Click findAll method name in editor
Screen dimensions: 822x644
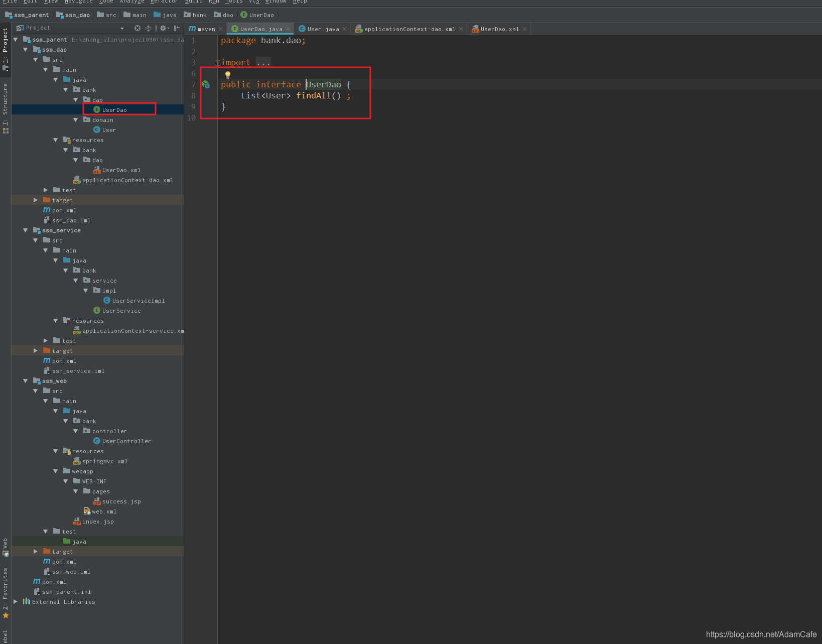coord(313,95)
